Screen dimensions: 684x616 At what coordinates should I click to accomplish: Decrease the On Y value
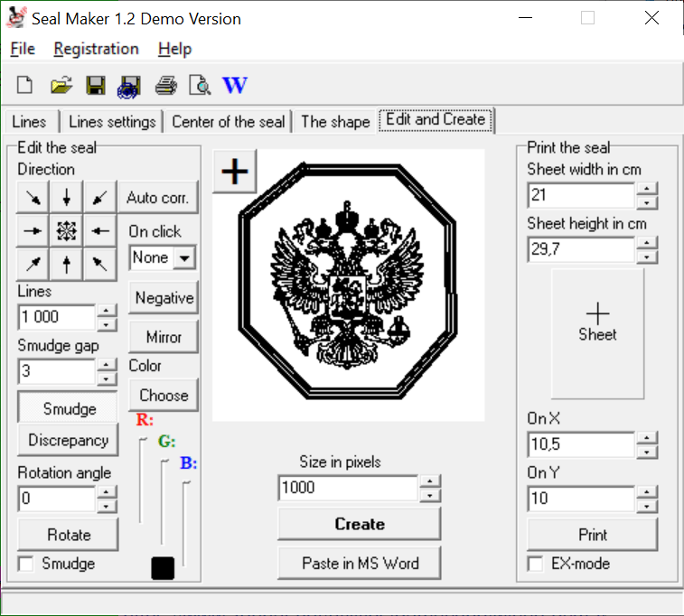(647, 506)
